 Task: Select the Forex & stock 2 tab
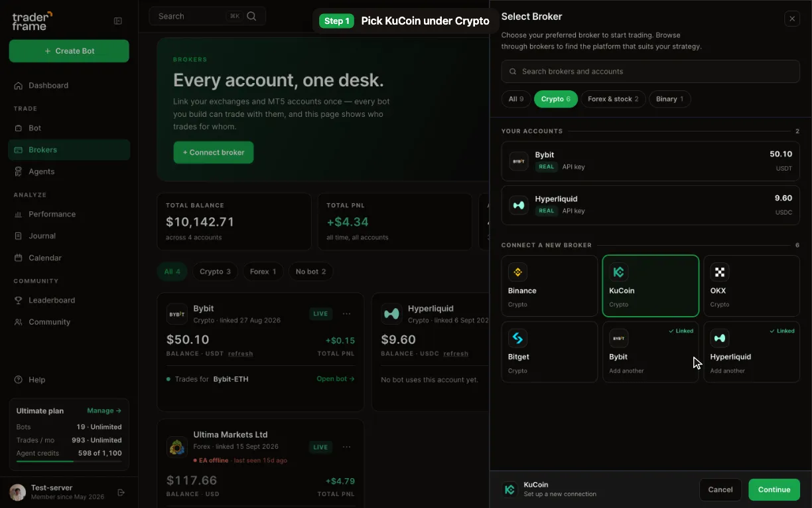[x=613, y=100]
